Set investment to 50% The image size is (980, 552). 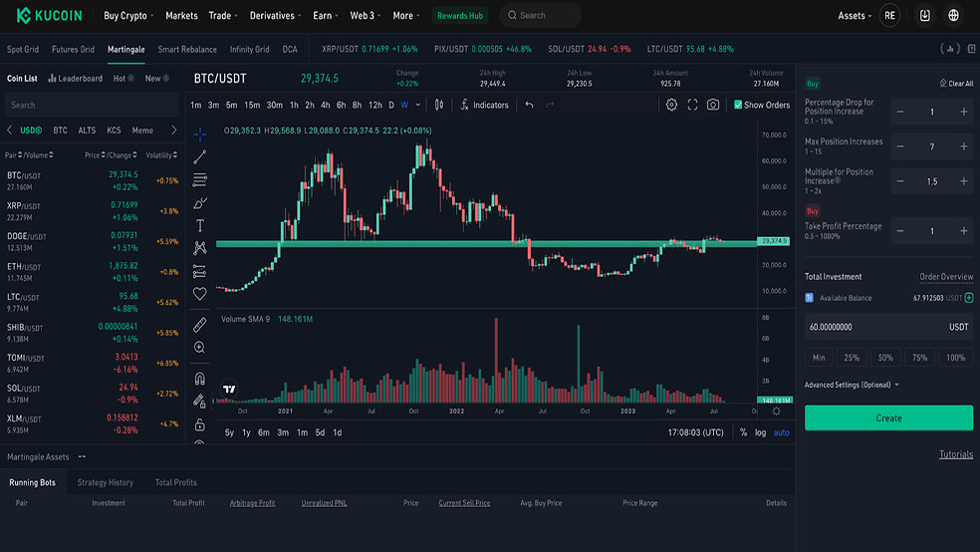pos(885,358)
